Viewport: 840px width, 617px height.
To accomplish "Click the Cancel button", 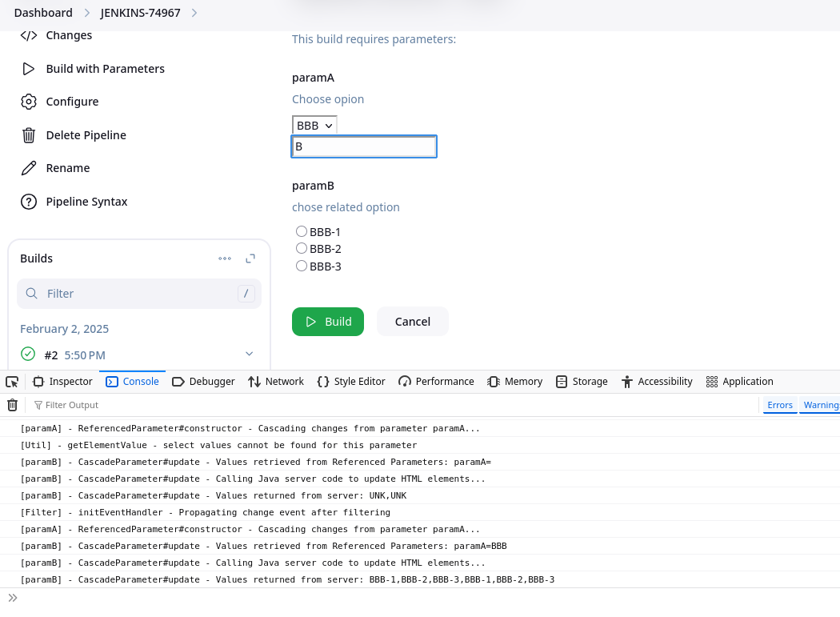I will coord(412,322).
